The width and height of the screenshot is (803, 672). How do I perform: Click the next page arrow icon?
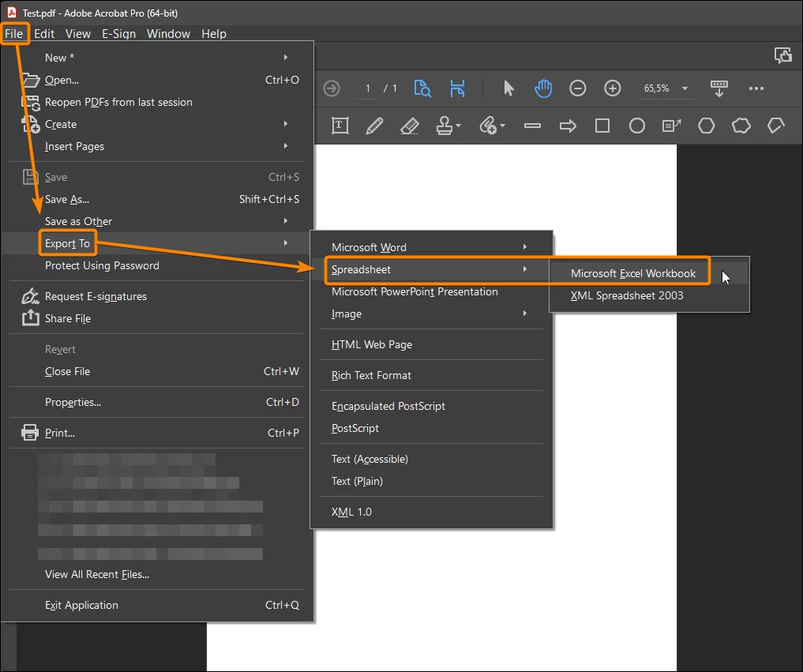coord(332,88)
